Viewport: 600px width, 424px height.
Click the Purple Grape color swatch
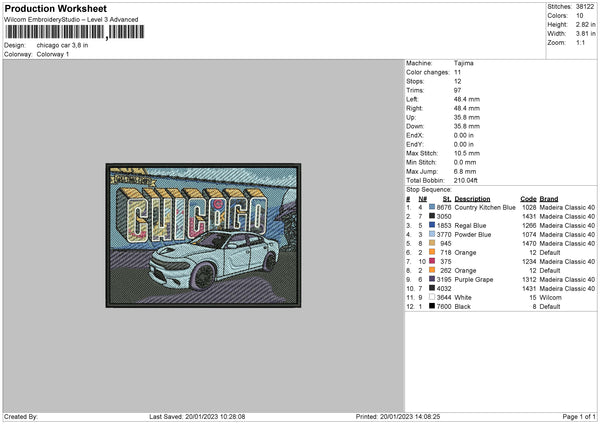coord(432,279)
